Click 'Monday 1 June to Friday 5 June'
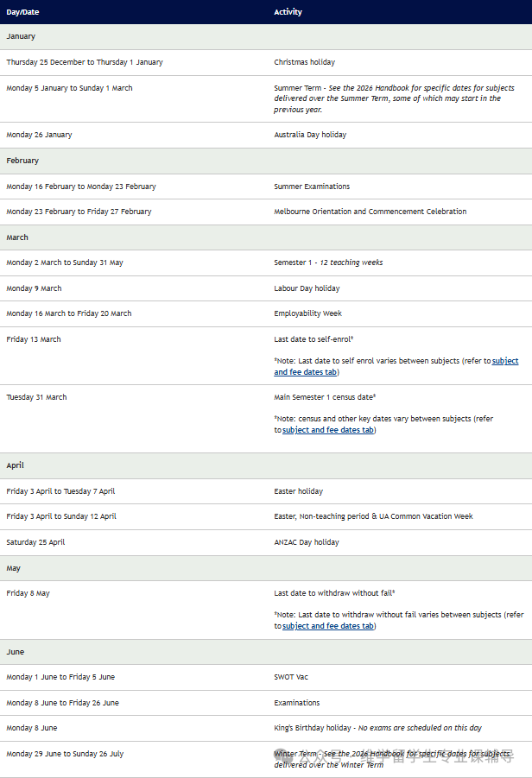This screenshot has width=532, height=778. coord(60,677)
